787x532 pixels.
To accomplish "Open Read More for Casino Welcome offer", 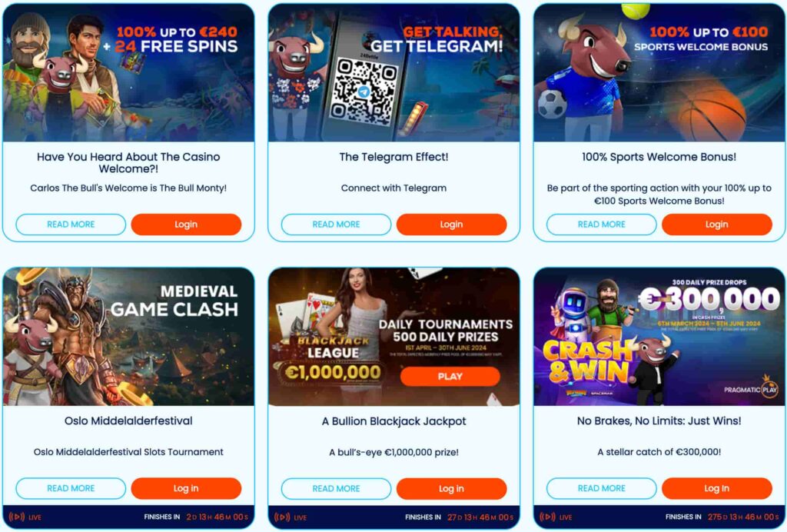I will click(71, 224).
